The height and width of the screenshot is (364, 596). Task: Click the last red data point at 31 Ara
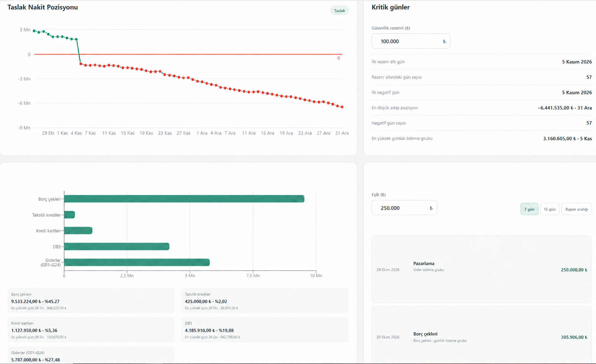(342, 107)
